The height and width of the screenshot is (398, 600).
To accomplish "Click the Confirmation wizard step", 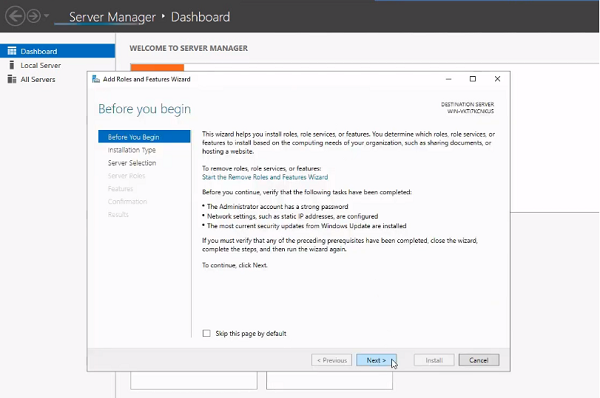I will pos(127,202).
